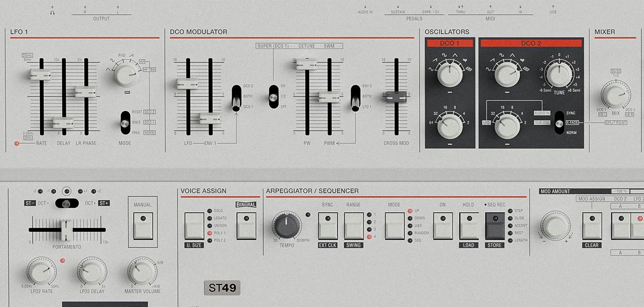This screenshot has width=644, height=307.
Task: Click the headphone output icon
Action: (52, 12)
